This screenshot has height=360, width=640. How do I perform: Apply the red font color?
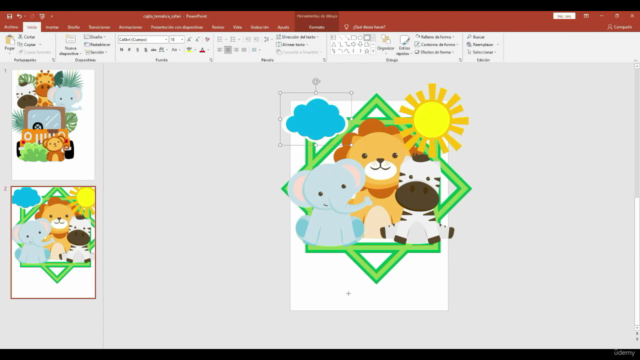[x=202, y=50]
